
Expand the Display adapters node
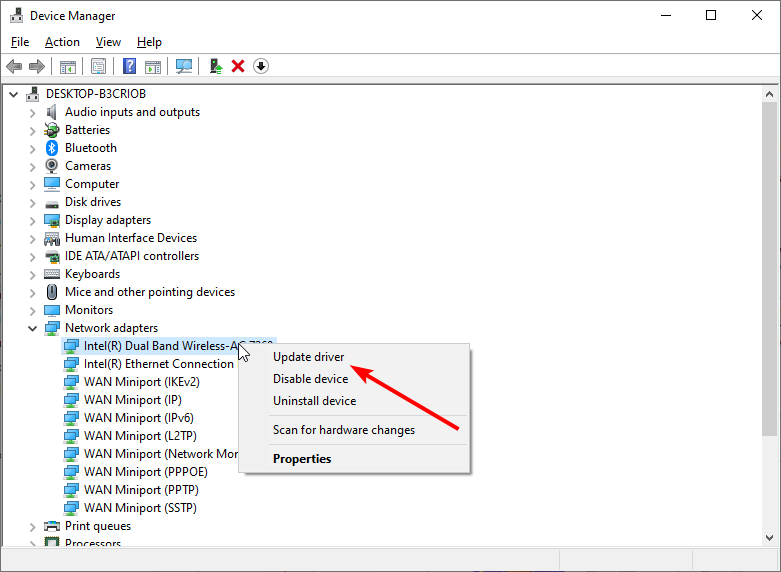coord(32,221)
